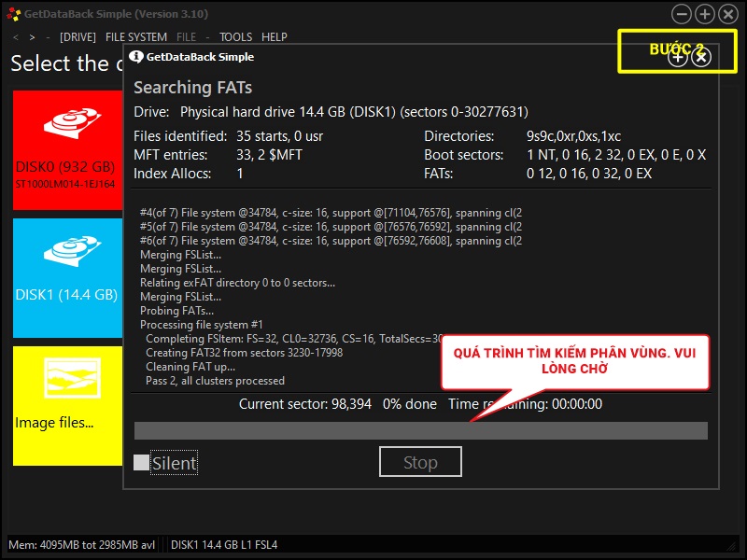The height and width of the screenshot is (560, 747).
Task: Select log line #4(of 7) File system
Action: coord(331,213)
